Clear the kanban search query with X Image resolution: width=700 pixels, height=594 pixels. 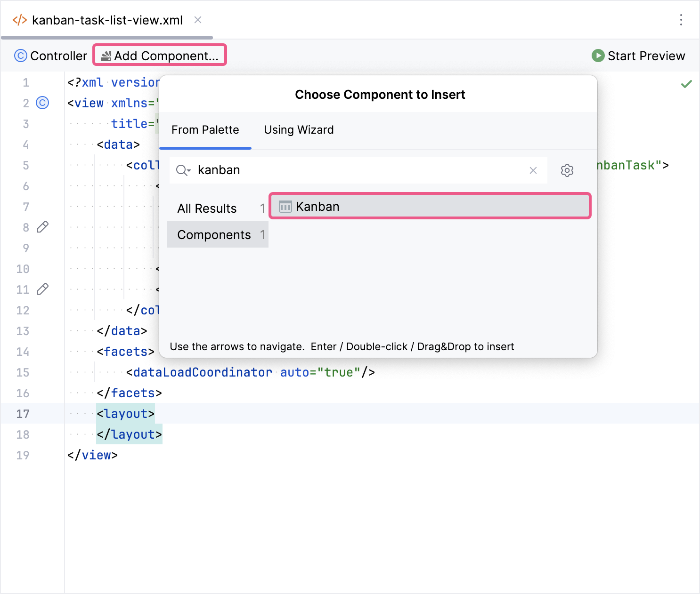click(533, 170)
